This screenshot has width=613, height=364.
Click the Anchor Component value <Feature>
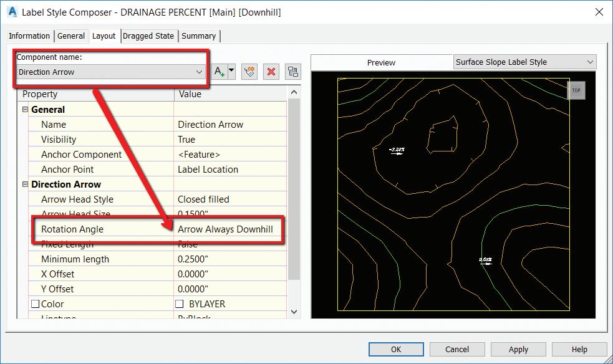pos(199,155)
